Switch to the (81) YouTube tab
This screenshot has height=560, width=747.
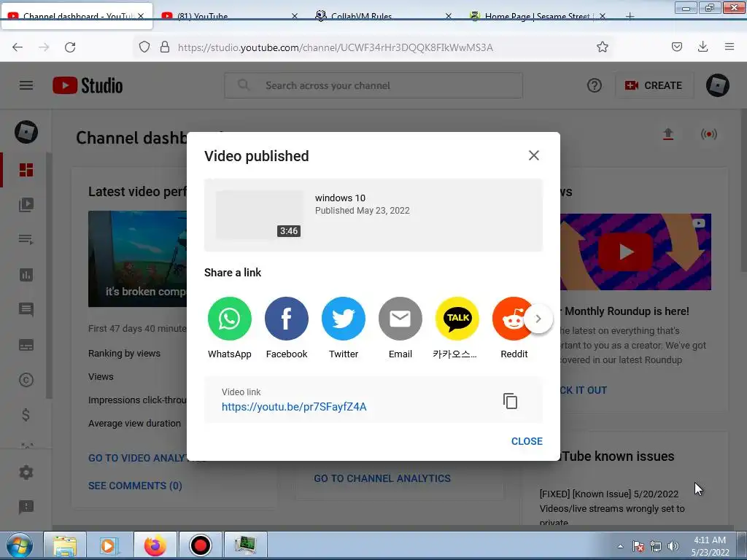pyautogui.click(x=228, y=16)
